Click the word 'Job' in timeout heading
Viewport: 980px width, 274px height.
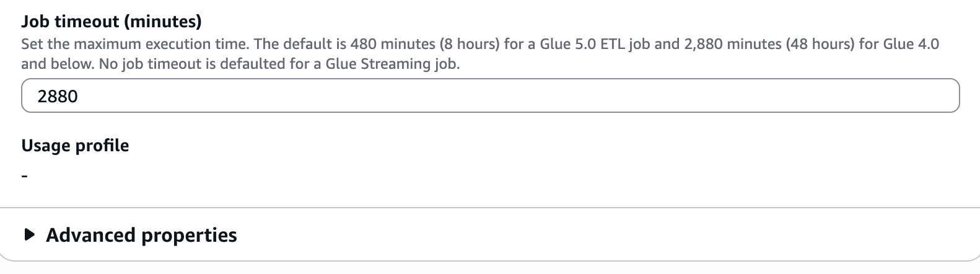pos(35,22)
